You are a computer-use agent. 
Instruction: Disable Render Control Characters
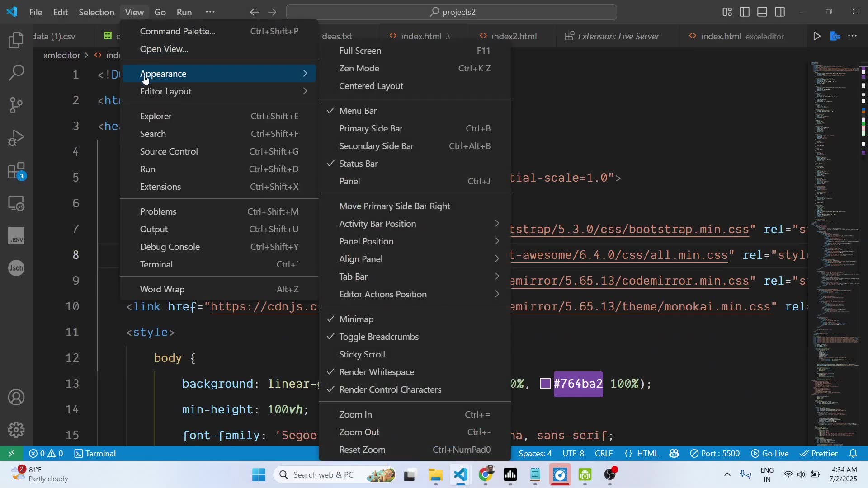coord(415,389)
